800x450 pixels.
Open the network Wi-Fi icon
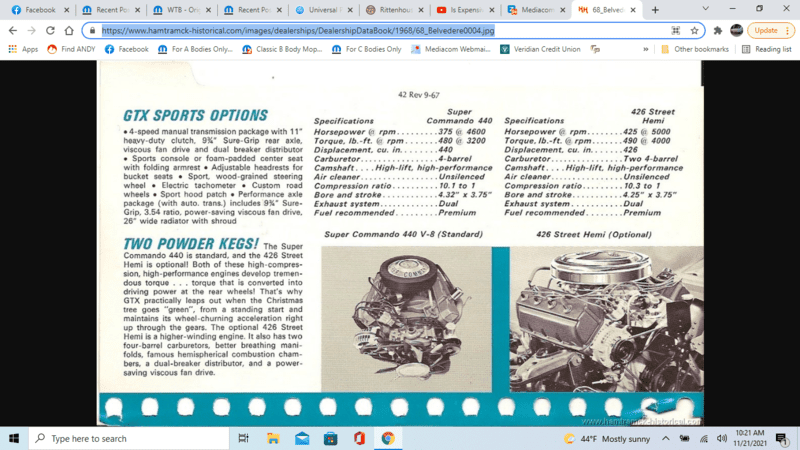tap(704, 438)
